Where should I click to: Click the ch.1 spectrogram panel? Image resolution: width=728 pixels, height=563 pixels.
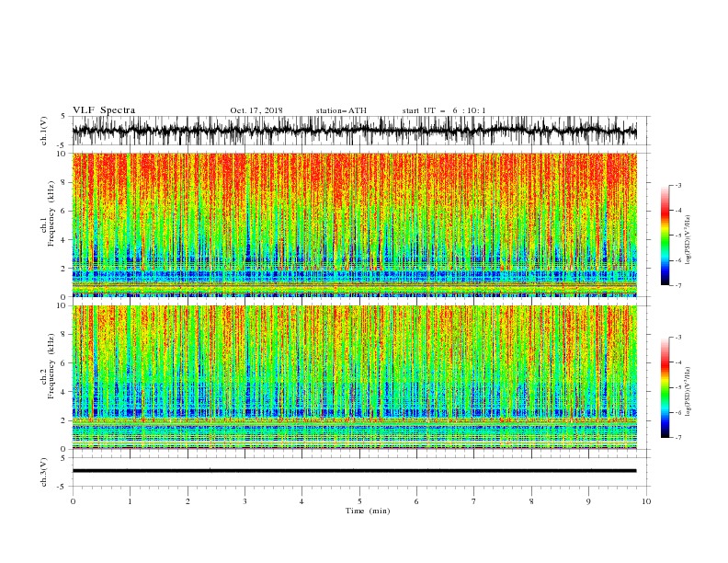[355, 224]
